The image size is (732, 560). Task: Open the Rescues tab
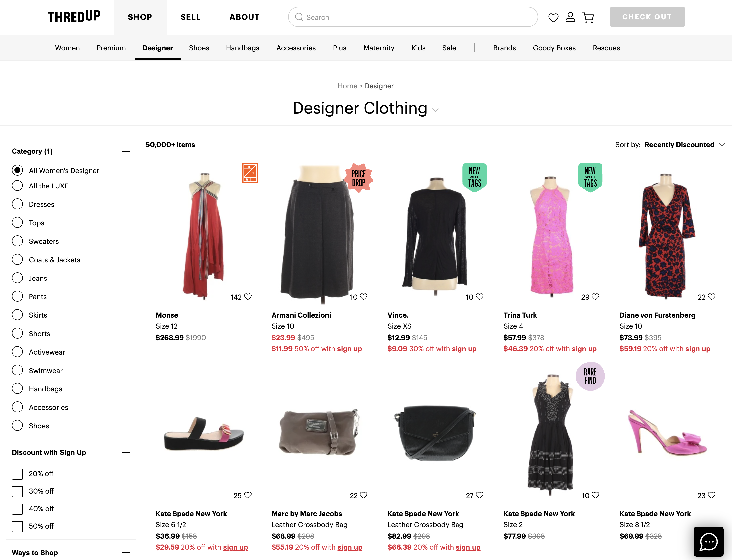coord(606,48)
